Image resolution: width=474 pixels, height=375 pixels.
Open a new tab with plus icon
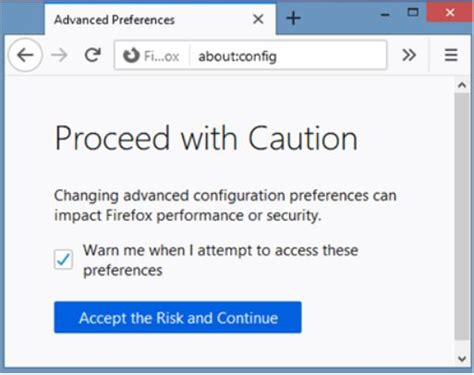click(293, 18)
